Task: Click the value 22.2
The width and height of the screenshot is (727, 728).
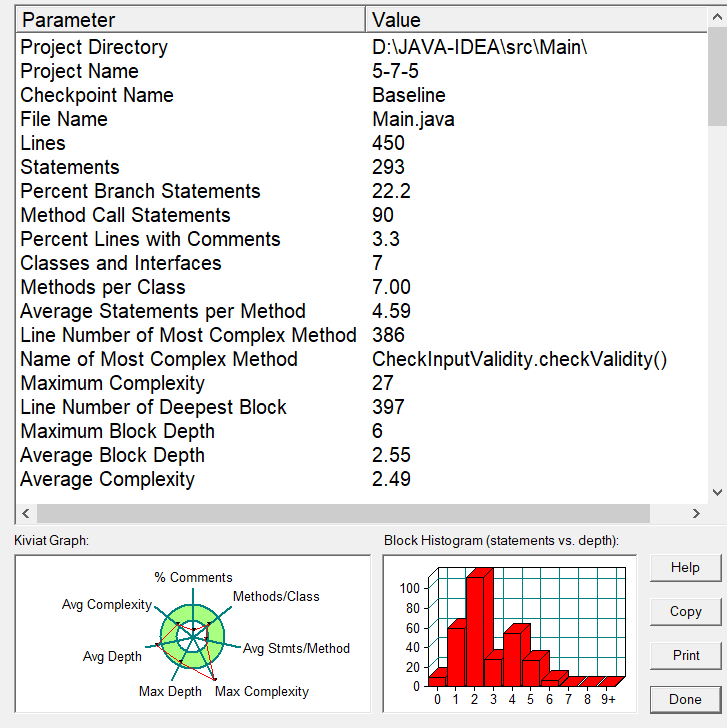Action: [391, 191]
